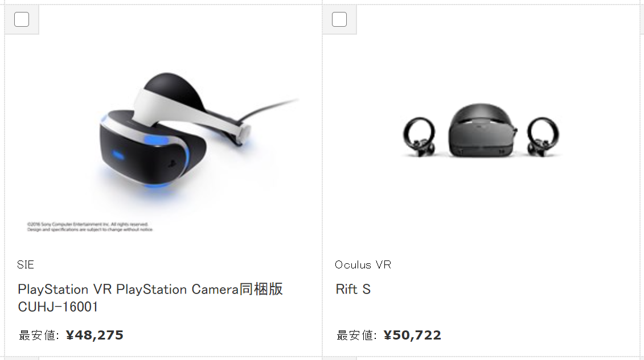Viewport: 644px width, 360px height.
Task: Open the Rift S product title
Action: (x=353, y=289)
